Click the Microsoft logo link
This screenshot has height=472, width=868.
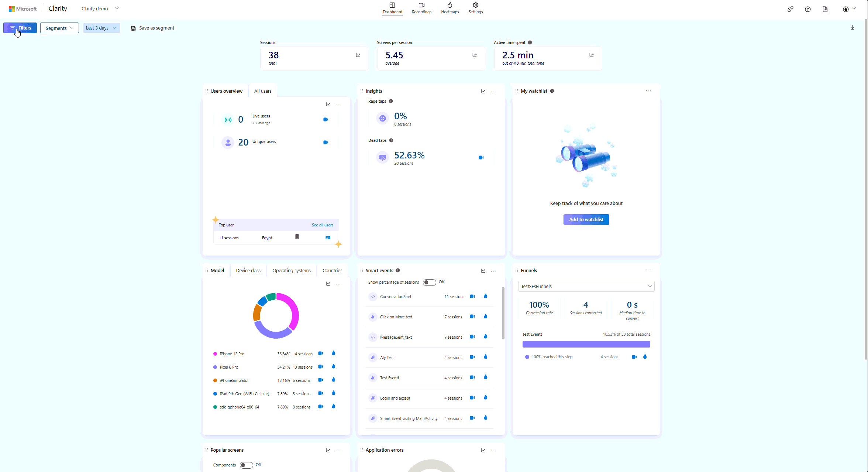click(23, 9)
